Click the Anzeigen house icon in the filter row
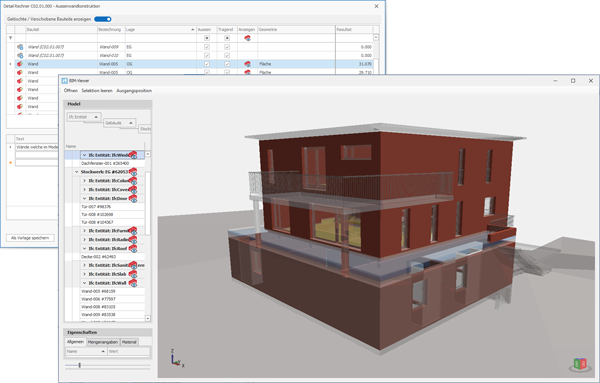 coord(247,38)
